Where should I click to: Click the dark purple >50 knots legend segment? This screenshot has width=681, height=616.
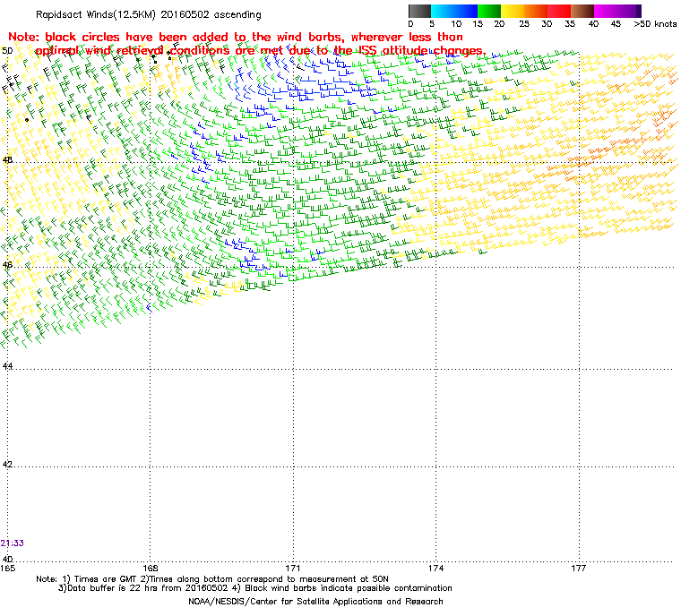[x=639, y=11]
